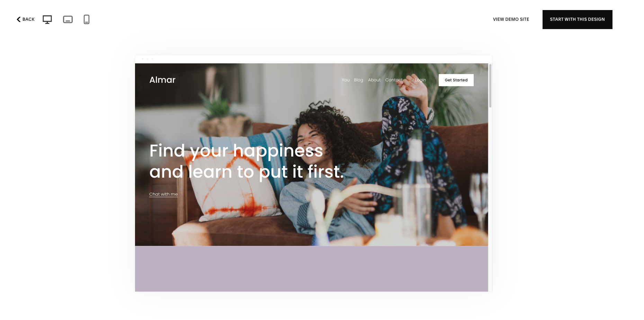
Task: Start with this design button
Action: (577, 19)
